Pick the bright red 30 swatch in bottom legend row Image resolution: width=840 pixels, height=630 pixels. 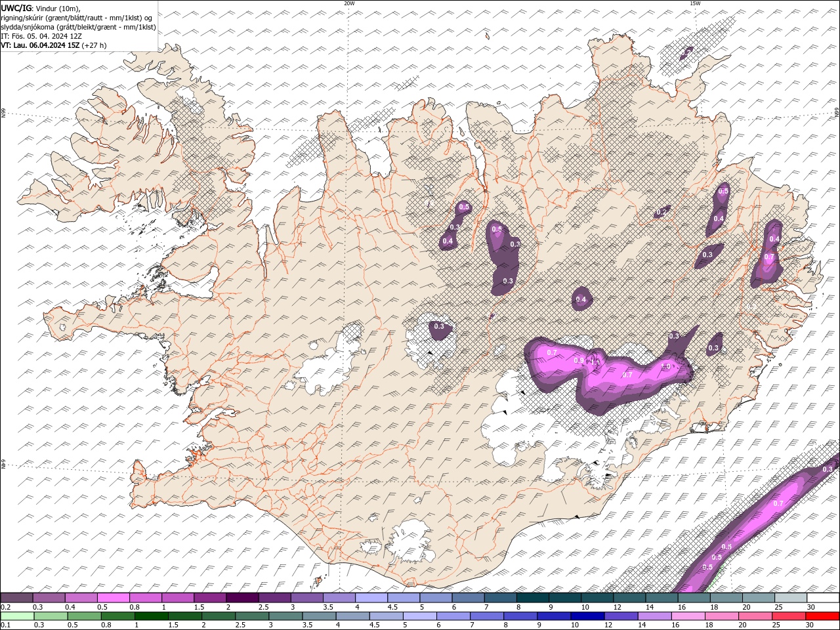tap(822, 616)
